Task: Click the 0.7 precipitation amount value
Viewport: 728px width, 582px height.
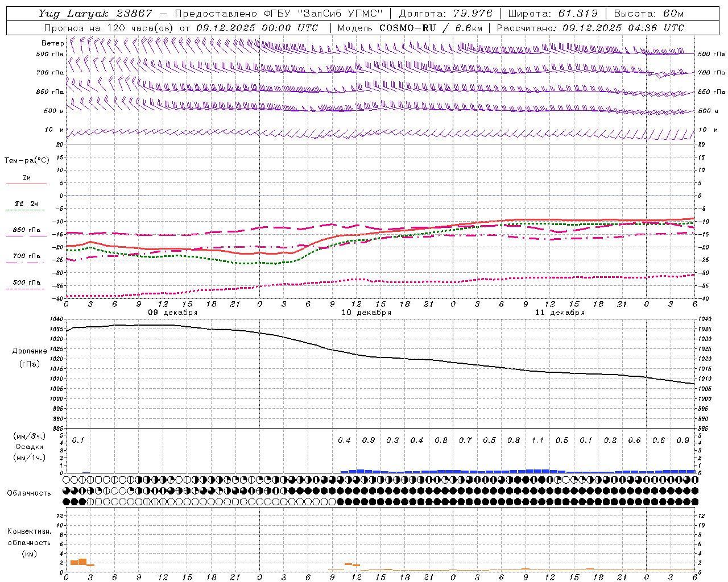Action: click(465, 440)
